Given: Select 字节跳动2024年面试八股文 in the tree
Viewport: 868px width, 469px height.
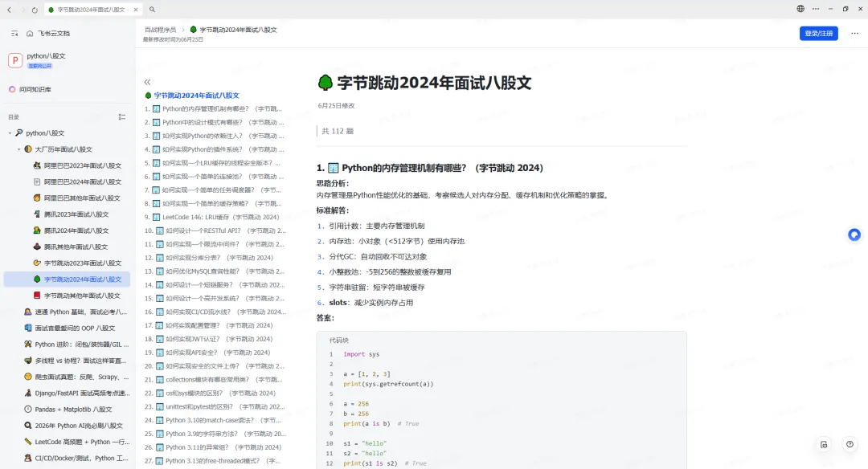Looking at the screenshot, I should (67, 279).
